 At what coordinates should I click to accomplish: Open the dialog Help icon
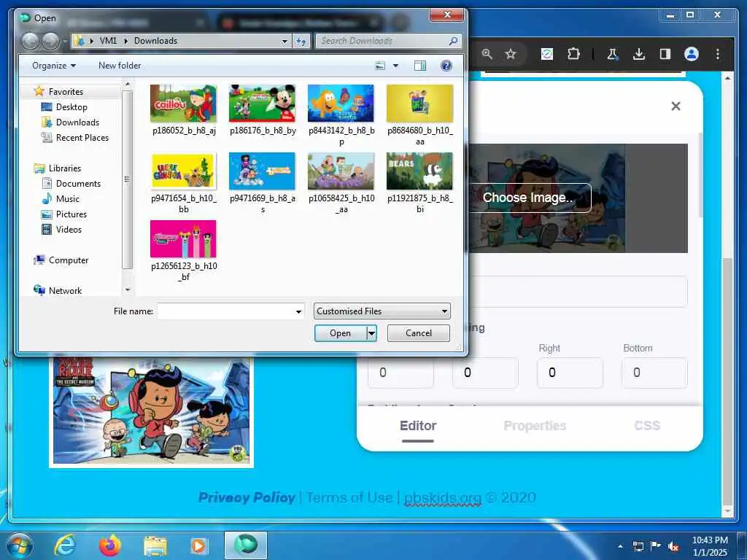point(446,66)
